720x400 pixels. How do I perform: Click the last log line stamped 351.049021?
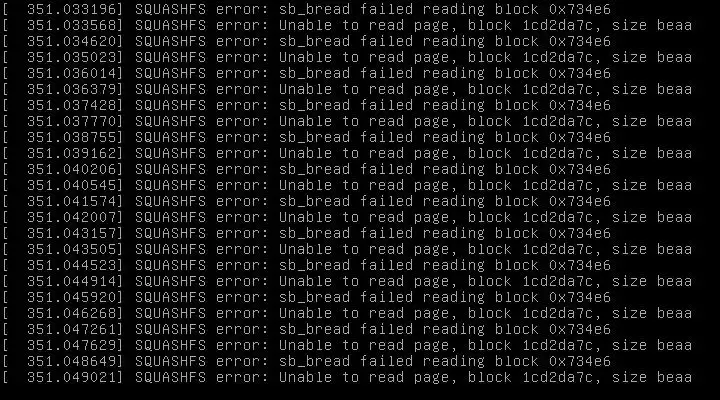pos(348,377)
